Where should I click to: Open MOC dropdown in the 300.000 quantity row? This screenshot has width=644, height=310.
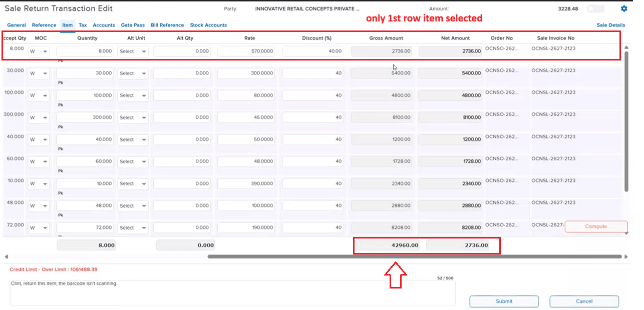pos(39,117)
